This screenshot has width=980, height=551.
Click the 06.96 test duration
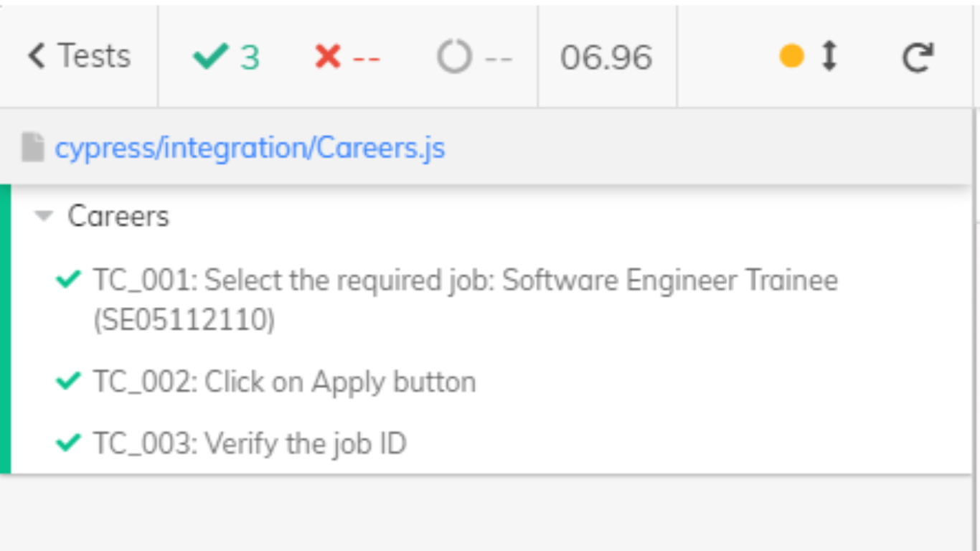tap(606, 57)
